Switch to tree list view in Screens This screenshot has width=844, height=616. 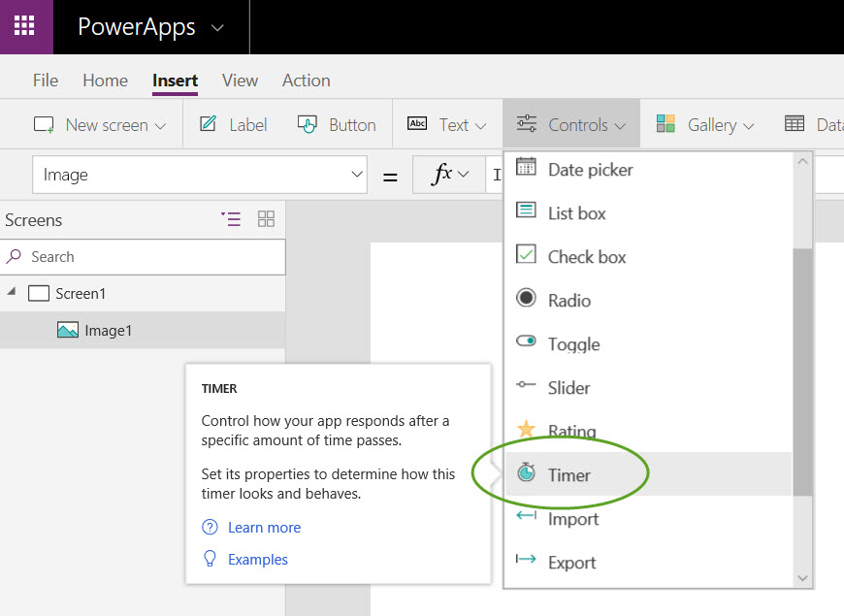(231, 218)
